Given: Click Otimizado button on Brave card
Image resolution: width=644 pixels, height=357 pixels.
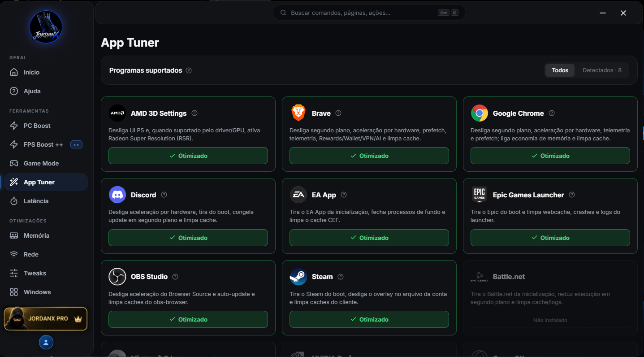Looking at the screenshot, I should coord(369,156).
